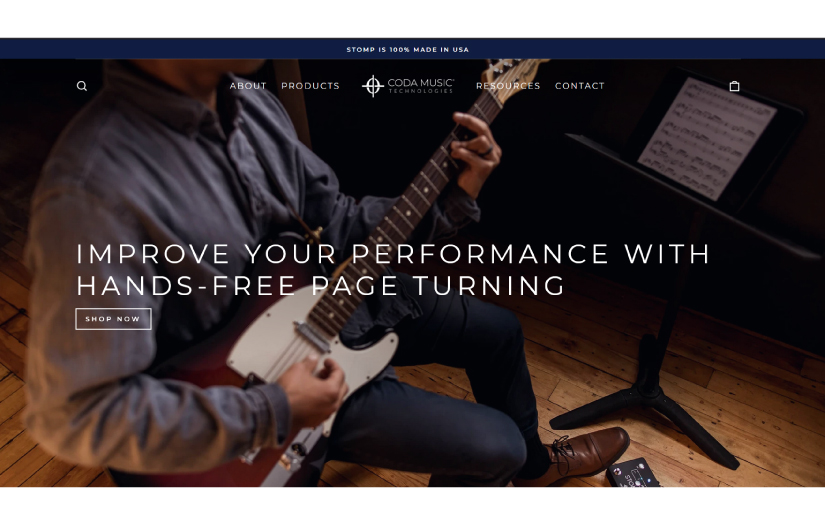
Task: Click the Coda Music crosshair logo icon
Action: click(373, 86)
